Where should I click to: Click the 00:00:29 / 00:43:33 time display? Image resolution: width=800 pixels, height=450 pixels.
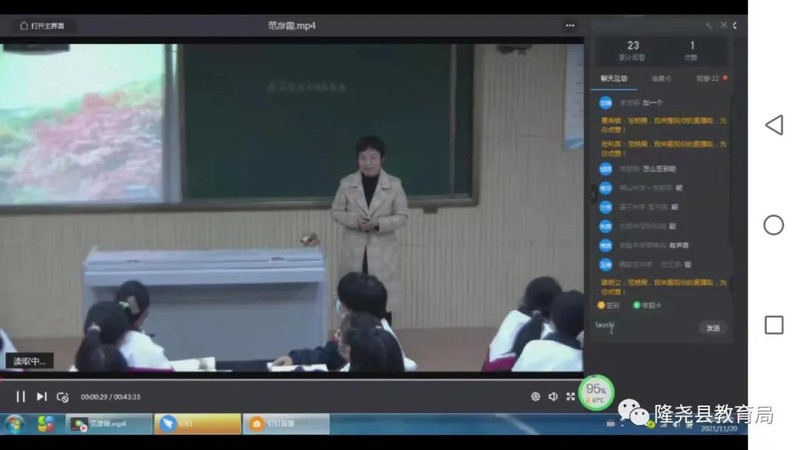click(x=110, y=397)
